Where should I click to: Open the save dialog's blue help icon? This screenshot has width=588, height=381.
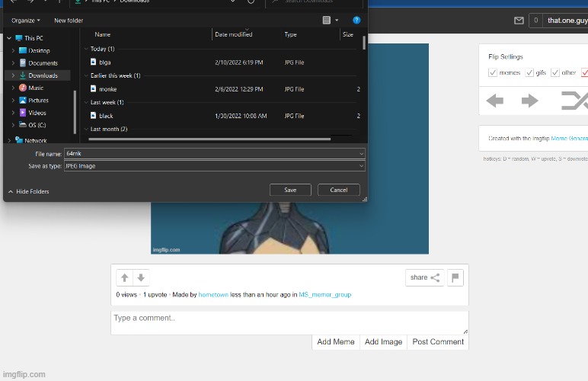356,21
